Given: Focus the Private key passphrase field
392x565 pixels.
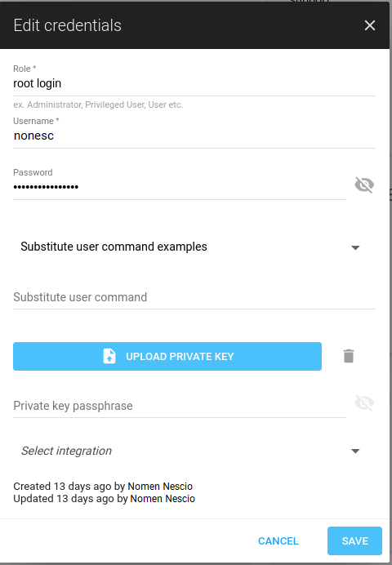Looking at the screenshot, I should (180, 406).
